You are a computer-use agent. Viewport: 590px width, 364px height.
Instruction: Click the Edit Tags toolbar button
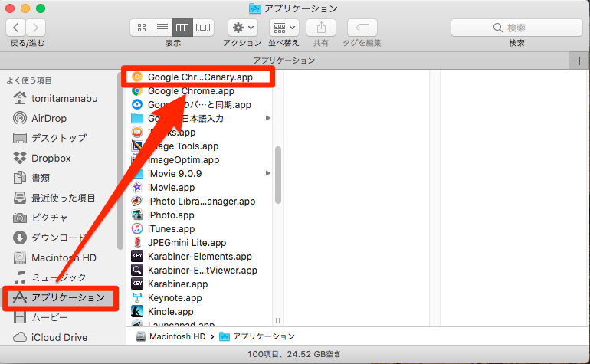click(x=362, y=28)
